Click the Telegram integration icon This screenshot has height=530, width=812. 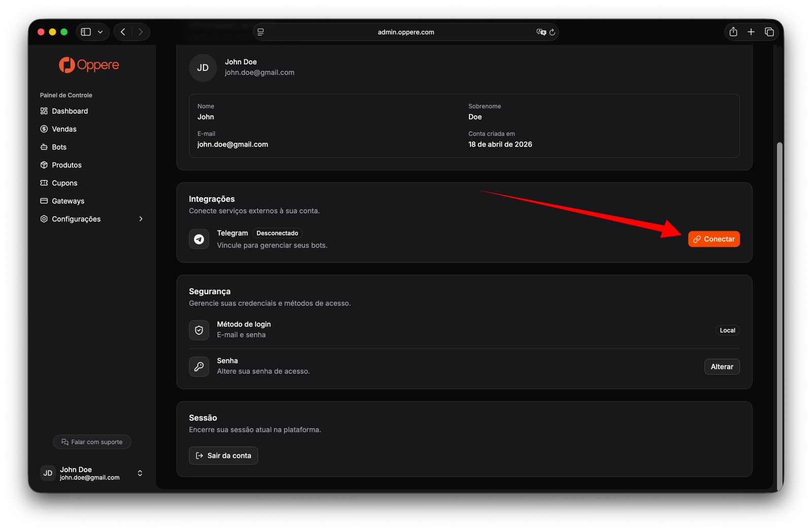tap(199, 239)
